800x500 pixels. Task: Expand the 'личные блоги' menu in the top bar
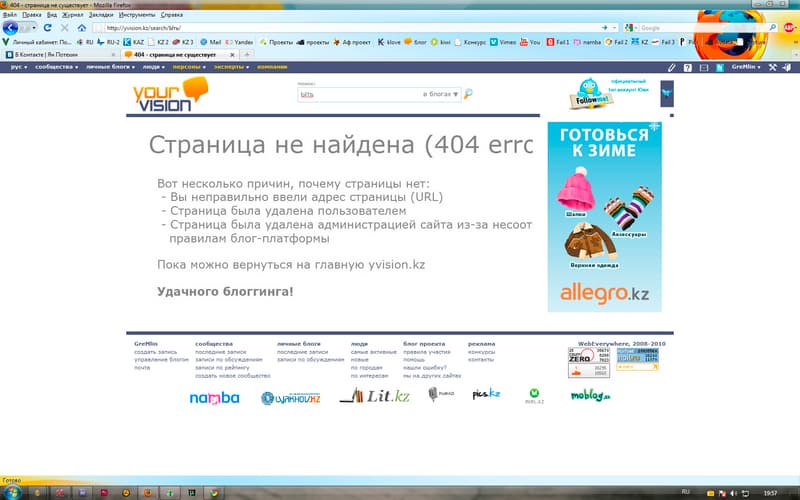(x=110, y=67)
